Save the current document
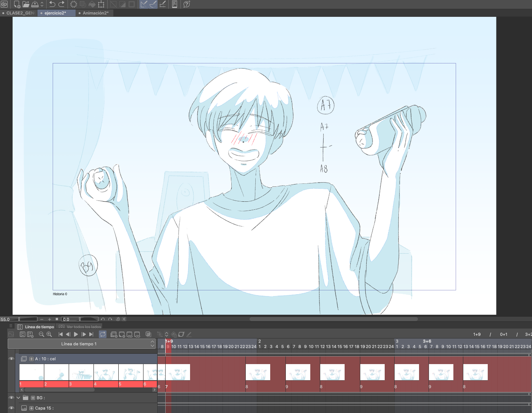 click(35, 4)
